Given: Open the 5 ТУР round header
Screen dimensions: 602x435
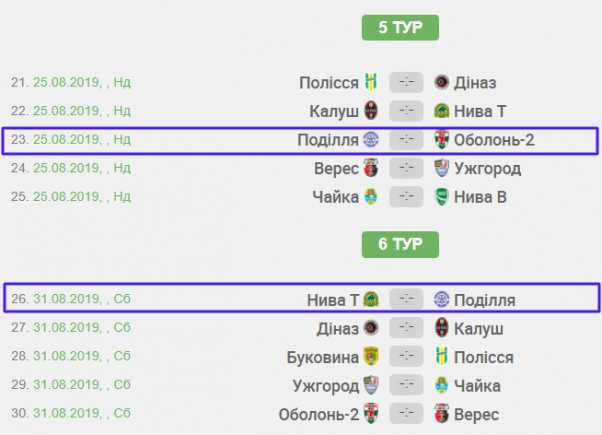Looking at the screenshot, I should (399, 27).
